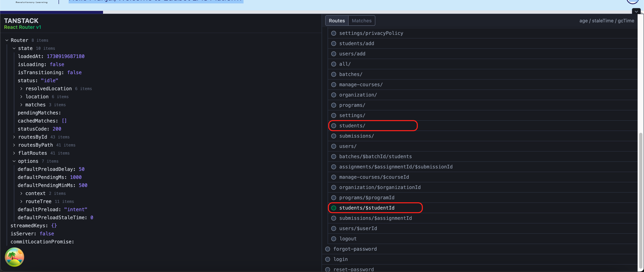Click the defaultPreloadDelay 50 value
The width and height of the screenshot is (644, 272).
tap(82, 169)
